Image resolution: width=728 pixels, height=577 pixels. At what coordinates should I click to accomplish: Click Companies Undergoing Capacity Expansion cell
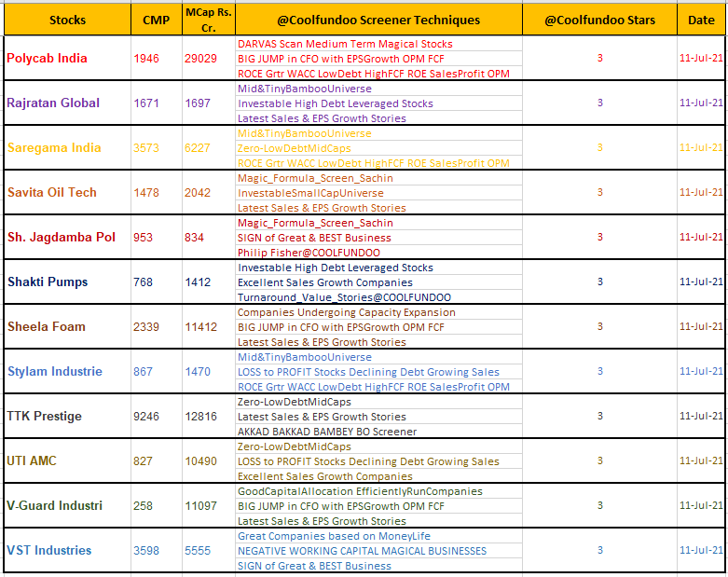[378, 312]
